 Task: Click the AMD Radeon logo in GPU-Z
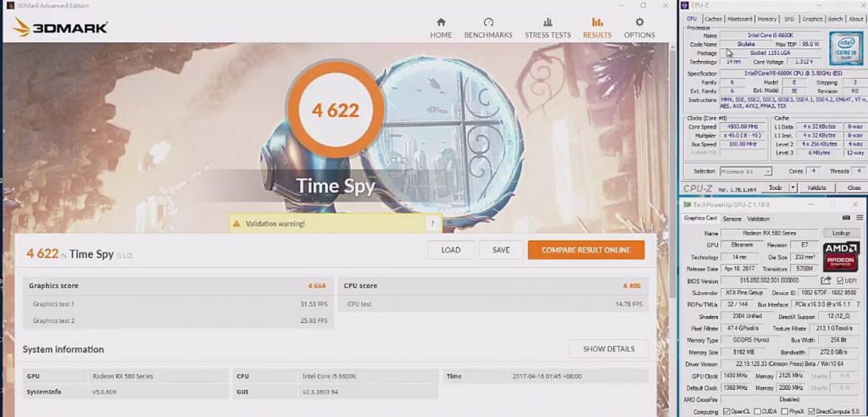click(841, 257)
